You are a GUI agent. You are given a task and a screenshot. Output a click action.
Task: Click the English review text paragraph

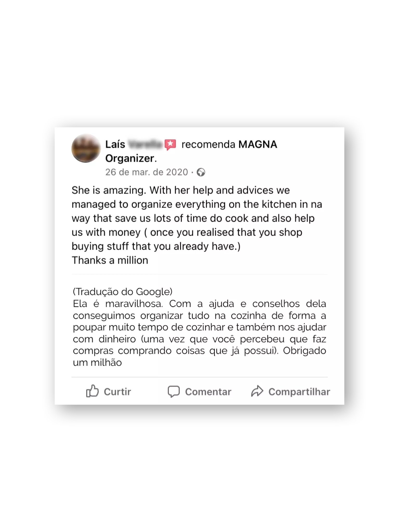pyautogui.click(x=197, y=218)
